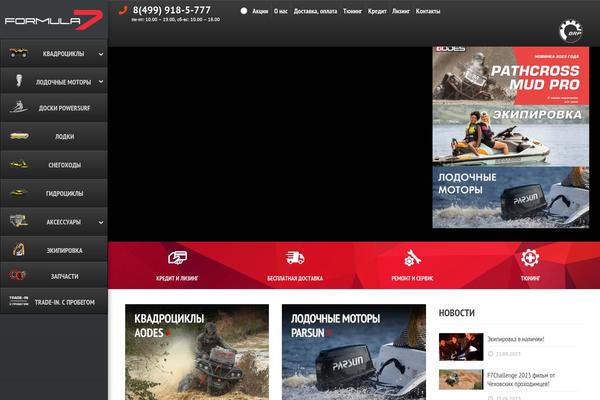Open the Лодочные моторы sidebar category

tap(54, 82)
